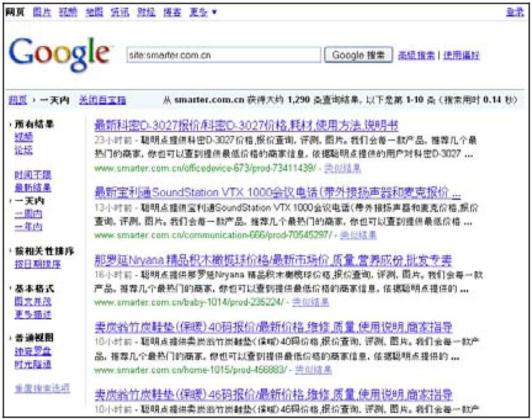Click the 网页 breadcrumb link in results bar
Screen dimensions: 532x420
18,100
